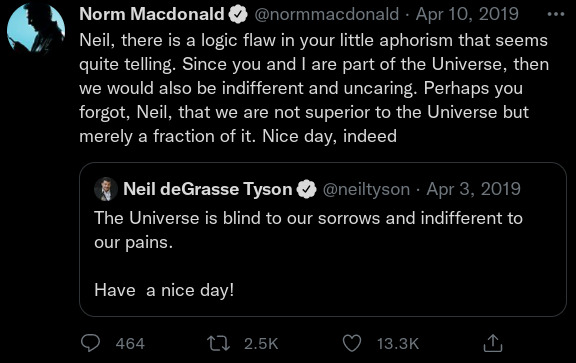The height and width of the screenshot is (363, 576).
Task: Open Norm Macdonald's profile picture
Action: pyautogui.click(x=36, y=27)
